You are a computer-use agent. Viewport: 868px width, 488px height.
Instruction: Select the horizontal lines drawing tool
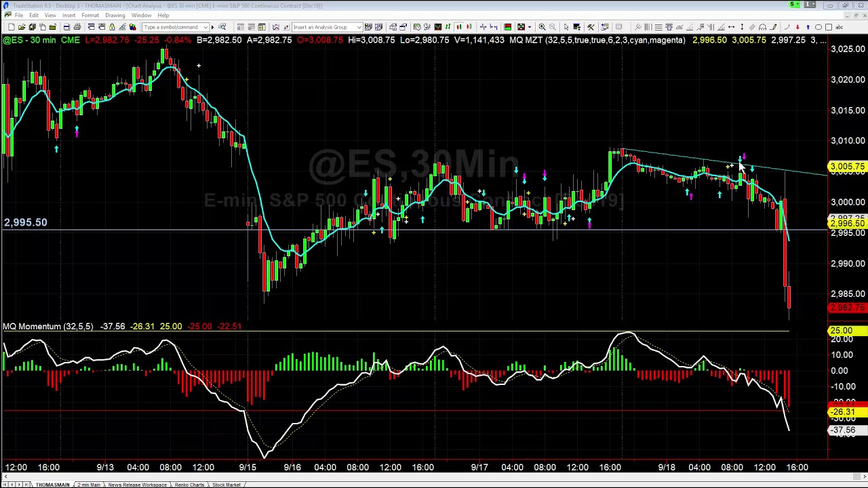(x=658, y=27)
